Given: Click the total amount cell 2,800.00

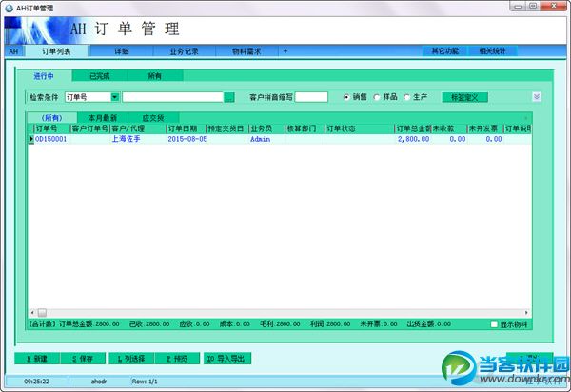Looking at the screenshot, I should click(x=413, y=139).
